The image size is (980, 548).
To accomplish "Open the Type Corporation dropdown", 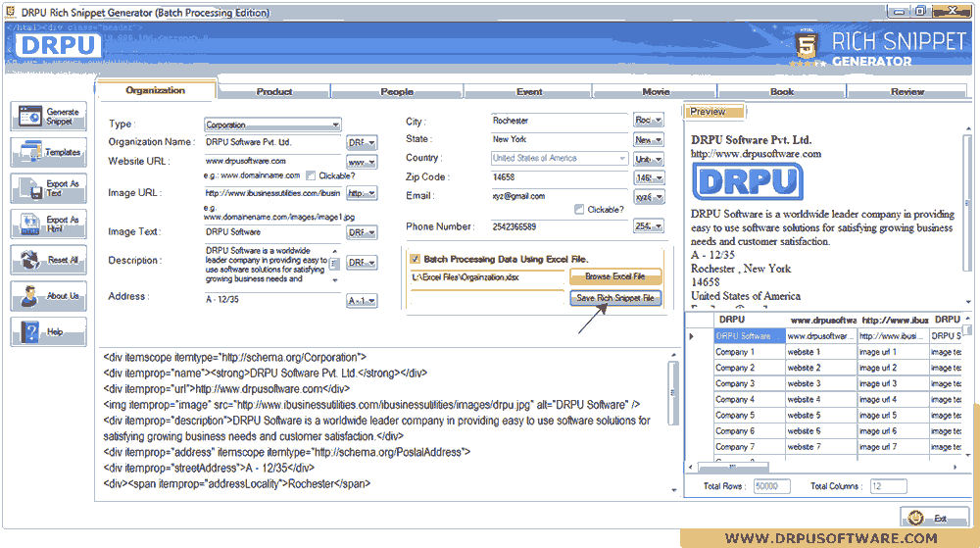I will [272, 125].
